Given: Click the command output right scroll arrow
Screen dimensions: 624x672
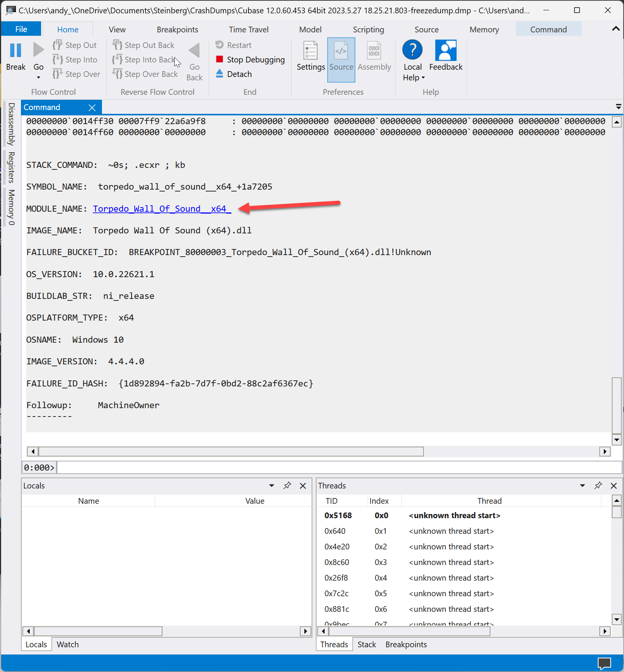Looking at the screenshot, I should click(x=605, y=452).
